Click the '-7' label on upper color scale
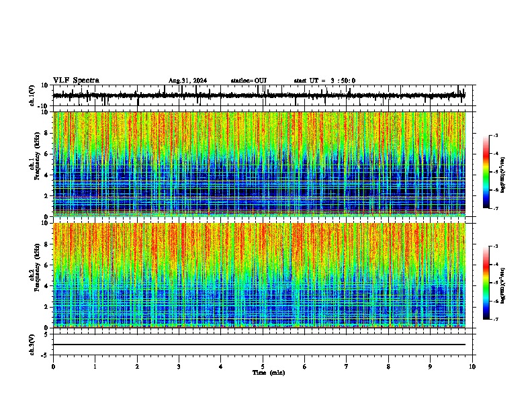Viewport: 532px width, 411px height. [495, 208]
